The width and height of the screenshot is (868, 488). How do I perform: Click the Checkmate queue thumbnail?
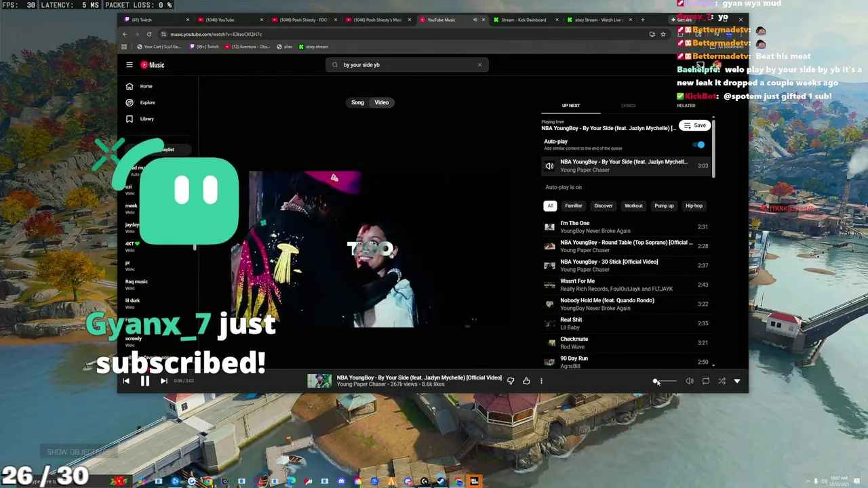tap(549, 343)
